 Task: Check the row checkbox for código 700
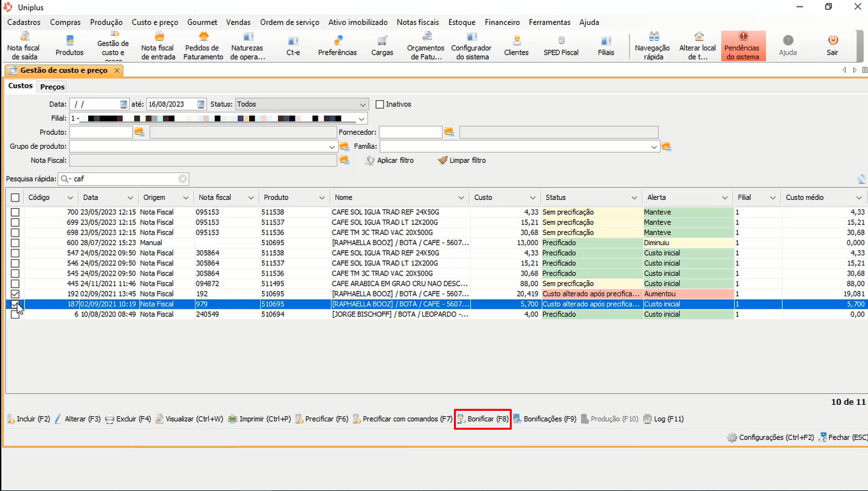point(15,212)
